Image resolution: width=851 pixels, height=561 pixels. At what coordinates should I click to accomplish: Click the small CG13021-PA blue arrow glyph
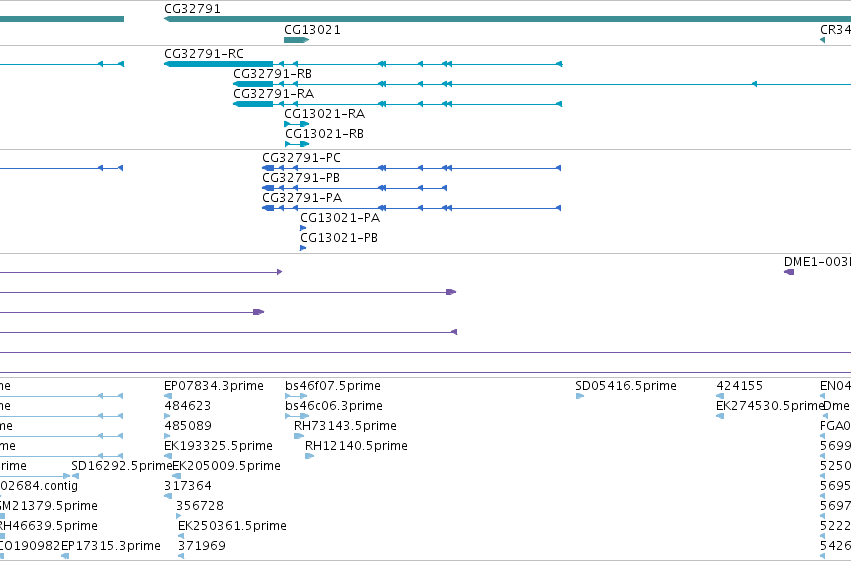pos(303,228)
